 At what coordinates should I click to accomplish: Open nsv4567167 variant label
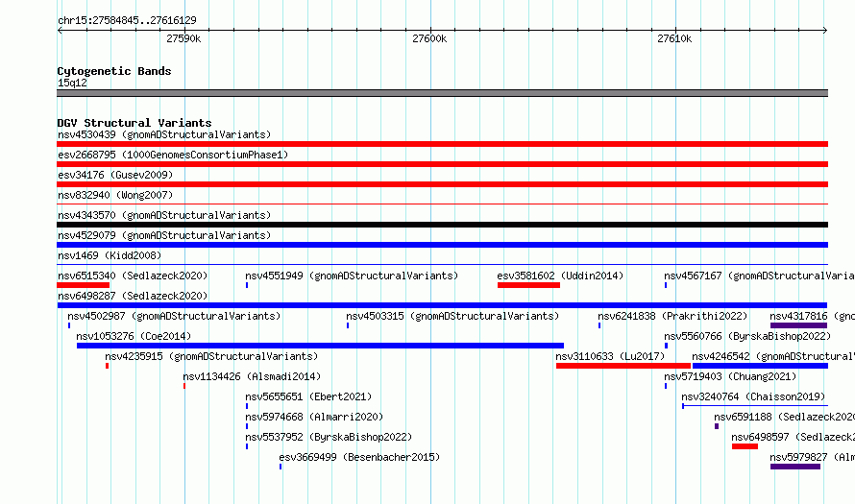(x=759, y=276)
